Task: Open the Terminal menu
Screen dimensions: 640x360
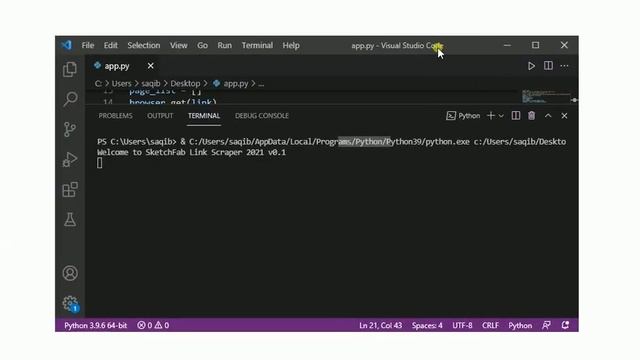Action: click(x=257, y=45)
